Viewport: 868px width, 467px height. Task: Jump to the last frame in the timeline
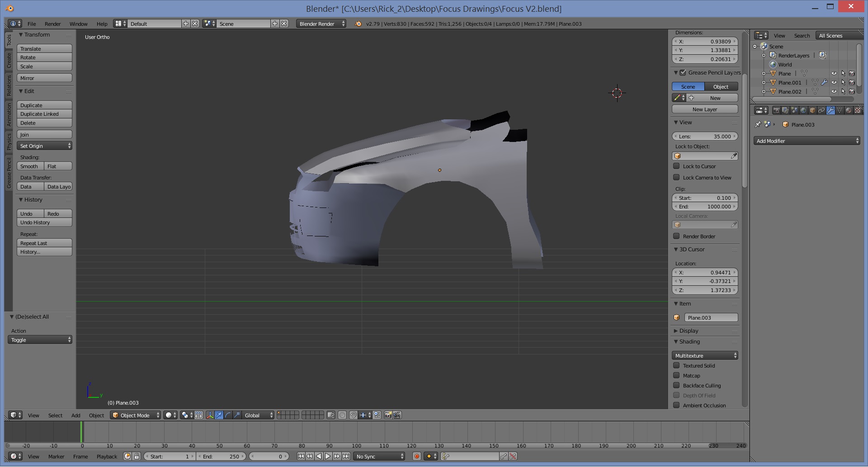coord(346,457)
